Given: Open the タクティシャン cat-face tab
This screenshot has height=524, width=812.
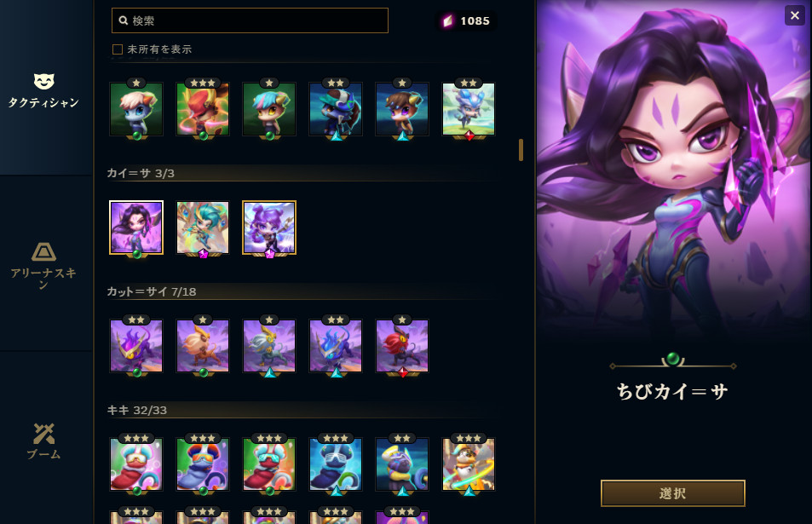Looking at the screenshot, I should (43, 90).
